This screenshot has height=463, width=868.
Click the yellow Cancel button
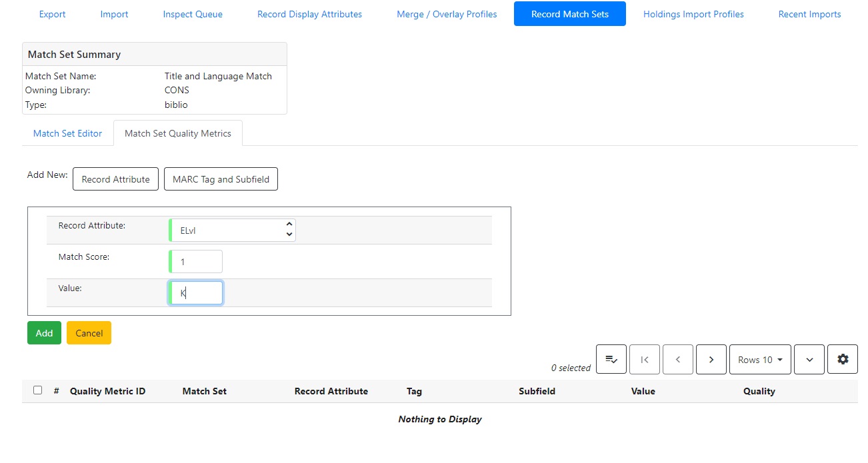point(89,333)
